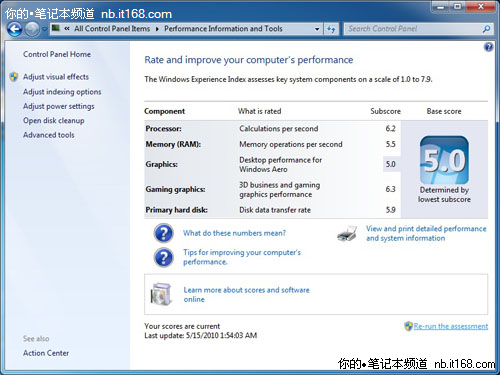The height and width of the screenshot is (375, 500).
Task: Open What do these numbers mean link
Action: click(234, 233)
